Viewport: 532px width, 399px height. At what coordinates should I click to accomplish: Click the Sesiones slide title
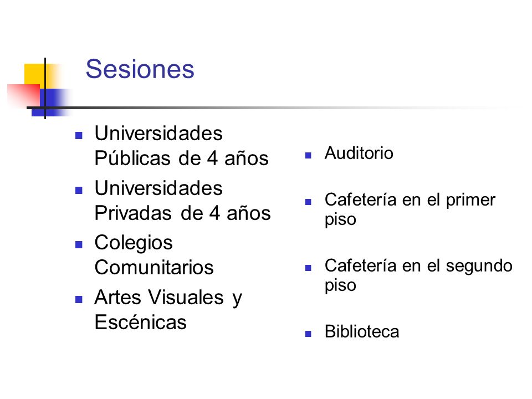140,69
